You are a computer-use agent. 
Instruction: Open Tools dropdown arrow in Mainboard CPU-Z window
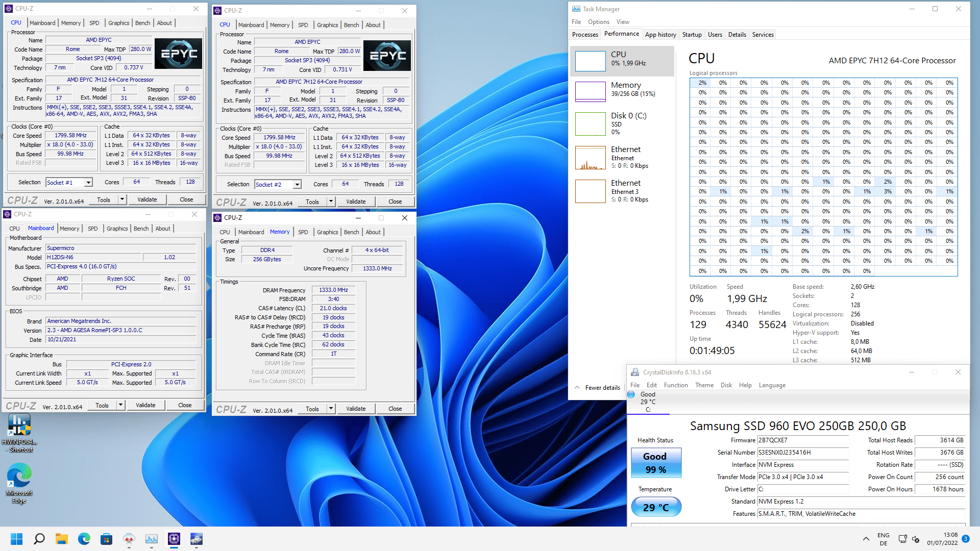coord(120,405)
